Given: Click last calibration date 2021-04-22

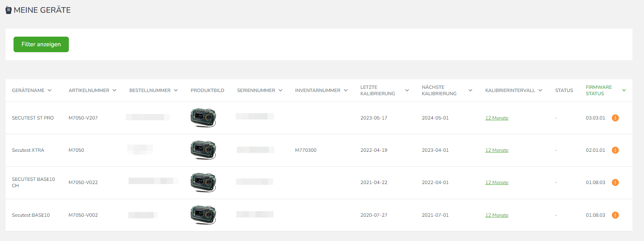Looking at the screenshot, I should click(374, 182).
